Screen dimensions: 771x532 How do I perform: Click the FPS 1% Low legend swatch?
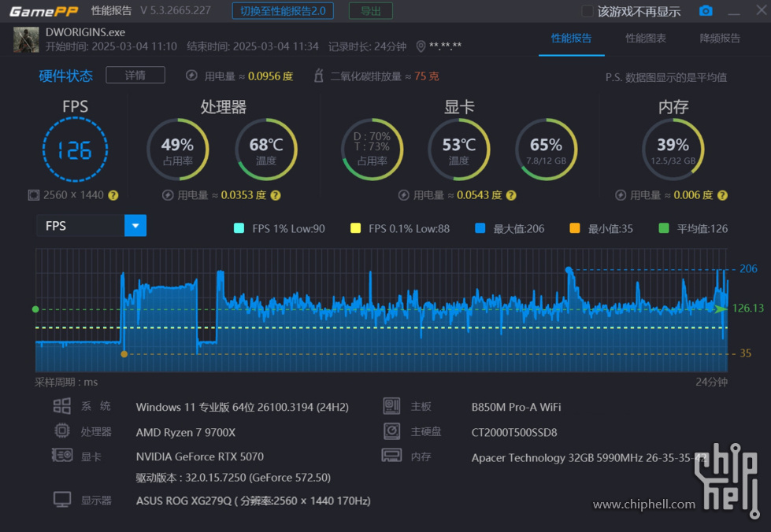click(x=239, y=228)
